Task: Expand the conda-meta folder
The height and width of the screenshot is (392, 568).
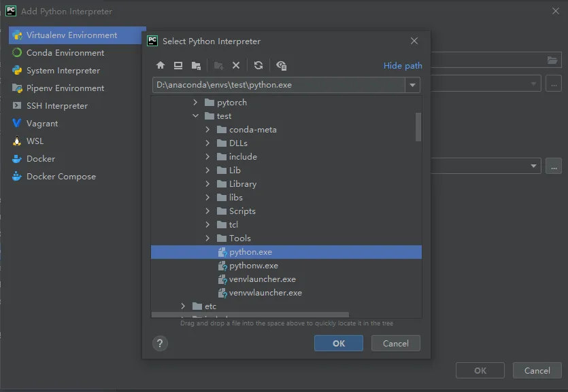Action: tap(207, 130)
